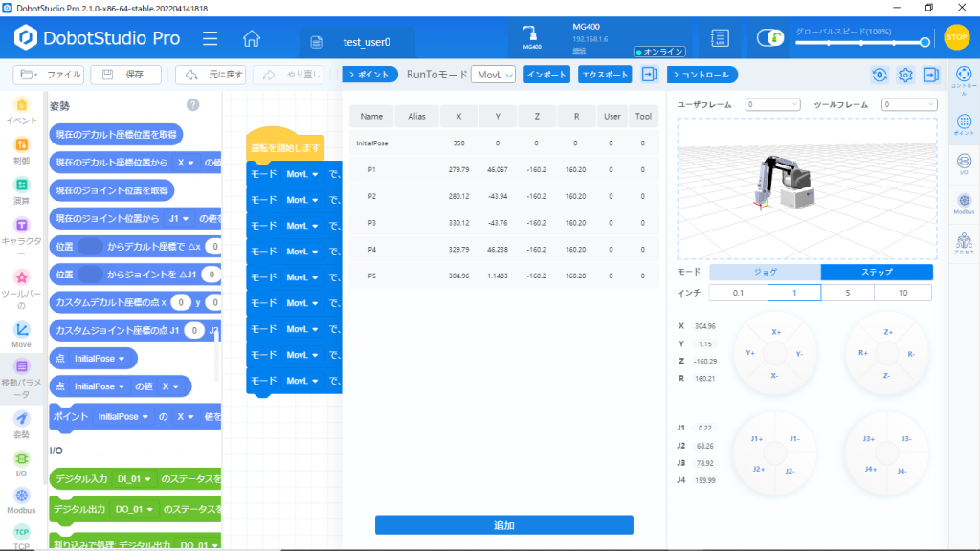The width and height of the screenshot is (980, 551).
Task: Open the ポイント panel icon in right sidebar
Action: pyautogui.click(x=964, y=124)
